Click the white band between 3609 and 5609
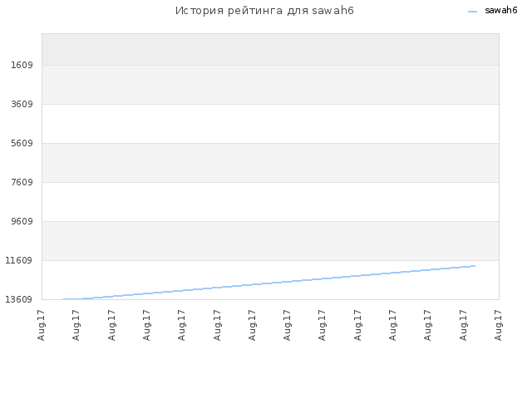The image size is (532, 399). pyautogui.click(x=270, y=124)
